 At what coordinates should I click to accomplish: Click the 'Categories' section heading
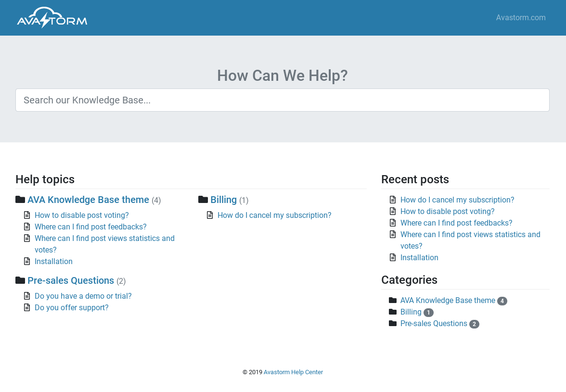[x=409, y=280]
